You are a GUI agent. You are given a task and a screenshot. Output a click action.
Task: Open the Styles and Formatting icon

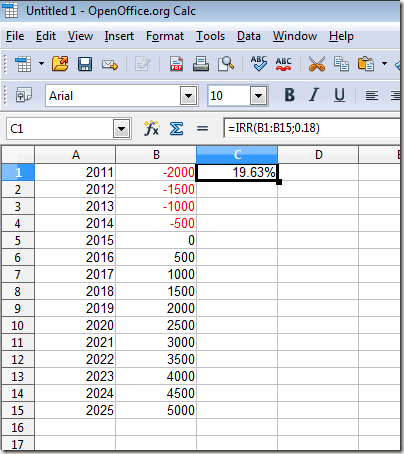coord(24,96)
